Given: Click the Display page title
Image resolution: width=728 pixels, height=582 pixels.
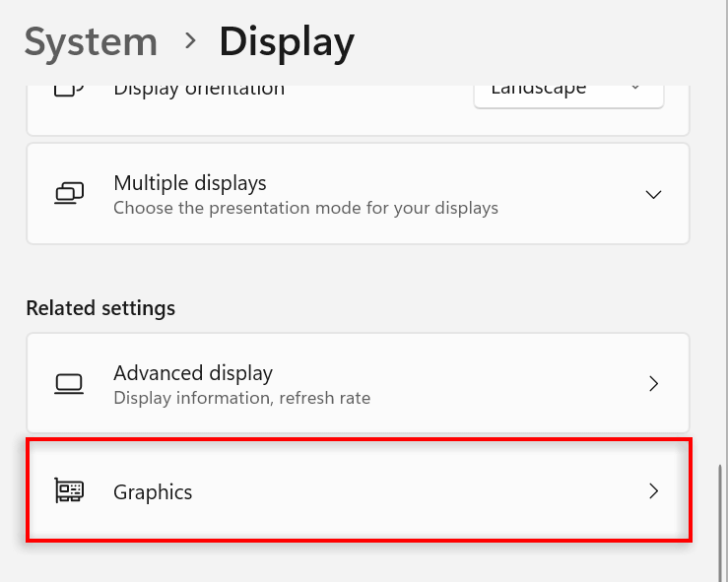Looking at the screenshot, I should 287,42.
